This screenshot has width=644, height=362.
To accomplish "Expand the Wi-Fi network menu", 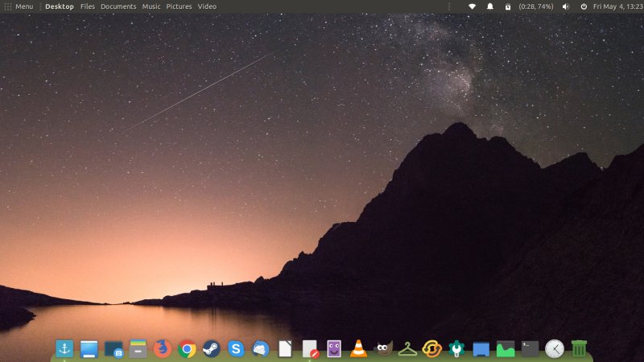I will point(473,6).
